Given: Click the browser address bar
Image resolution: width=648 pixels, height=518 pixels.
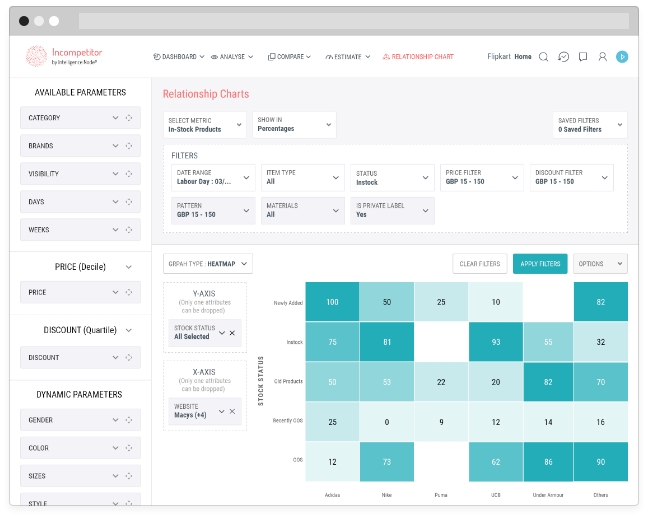Looking at the screenshot, I should pyautogui.click(x=354, y=21).
